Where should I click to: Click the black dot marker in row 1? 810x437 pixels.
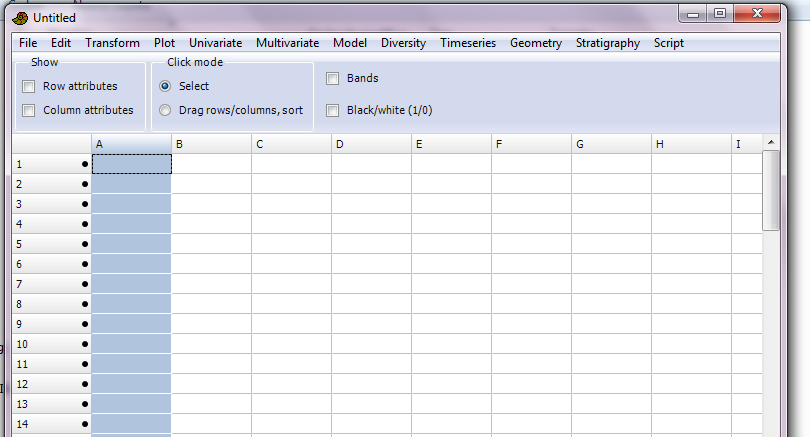pos(85,164)
